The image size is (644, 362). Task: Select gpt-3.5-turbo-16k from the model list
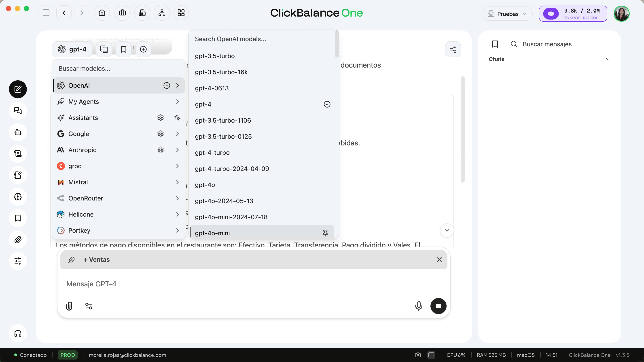pyautogui.click(x=262, y=72)
